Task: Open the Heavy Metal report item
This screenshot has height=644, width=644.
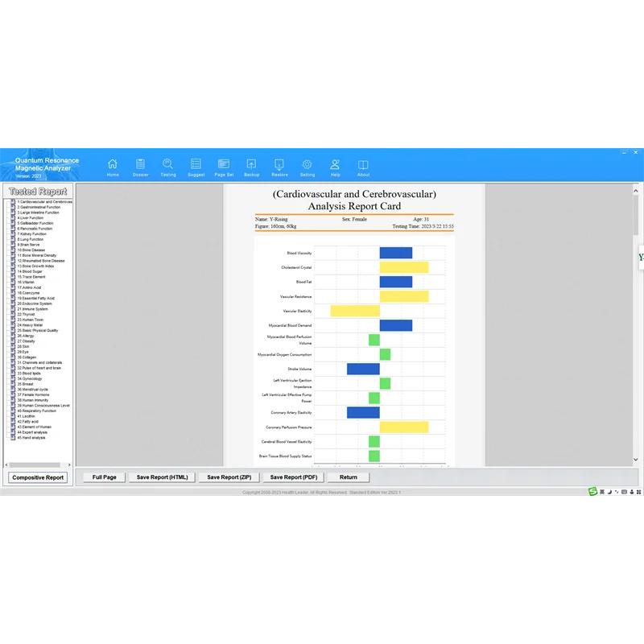Action: pos(30,325)
